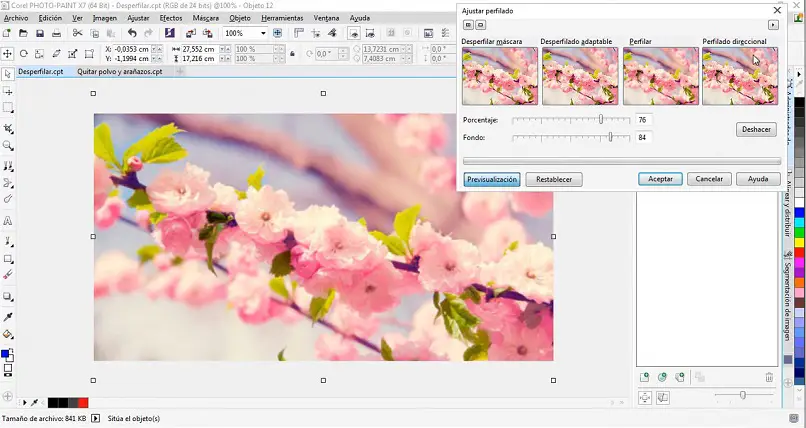Open the application launcher icon in toolbar

click(x=170, y=33)
